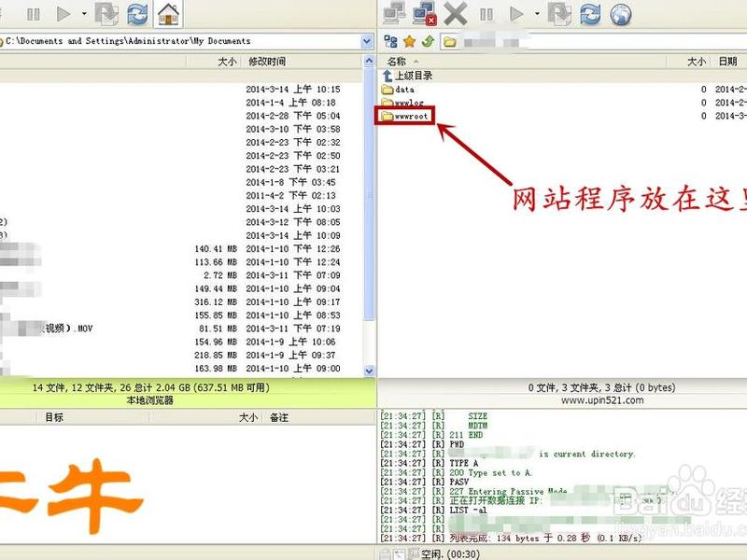747x560 pixels.
Task: Click the '211 END' log line
Action: click(431, 435)
